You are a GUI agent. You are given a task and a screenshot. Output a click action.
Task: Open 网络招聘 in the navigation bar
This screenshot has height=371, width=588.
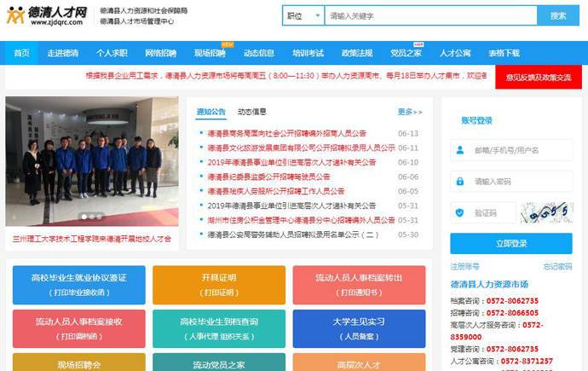[160, 53]
